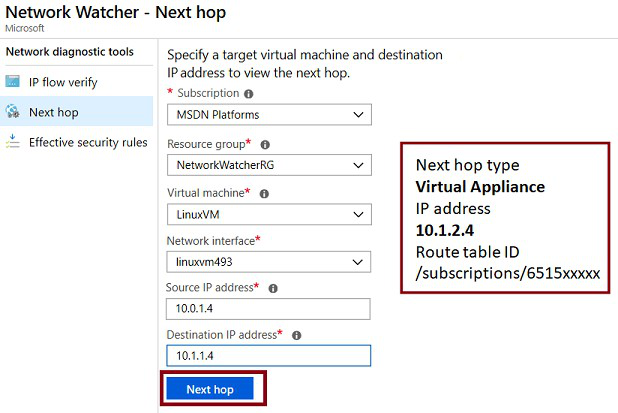Image resolution: width=618 pixels, height=413 pixels.
Task: Click the Next hop globe icon
Action: [12, 112]
